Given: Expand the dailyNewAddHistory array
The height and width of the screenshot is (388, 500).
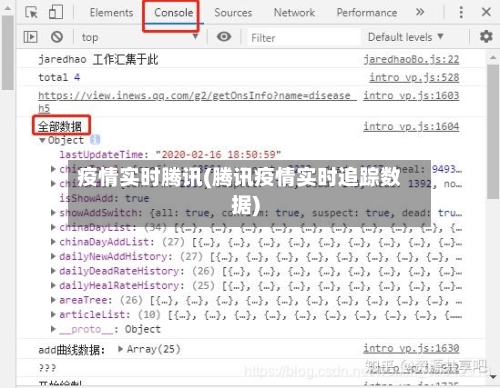Looking at the screenshot, I should click(x=53, y=256).
